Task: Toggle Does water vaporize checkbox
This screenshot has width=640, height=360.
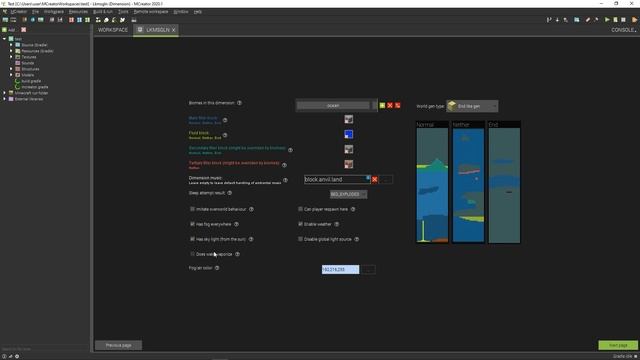Action: (192, 254)
